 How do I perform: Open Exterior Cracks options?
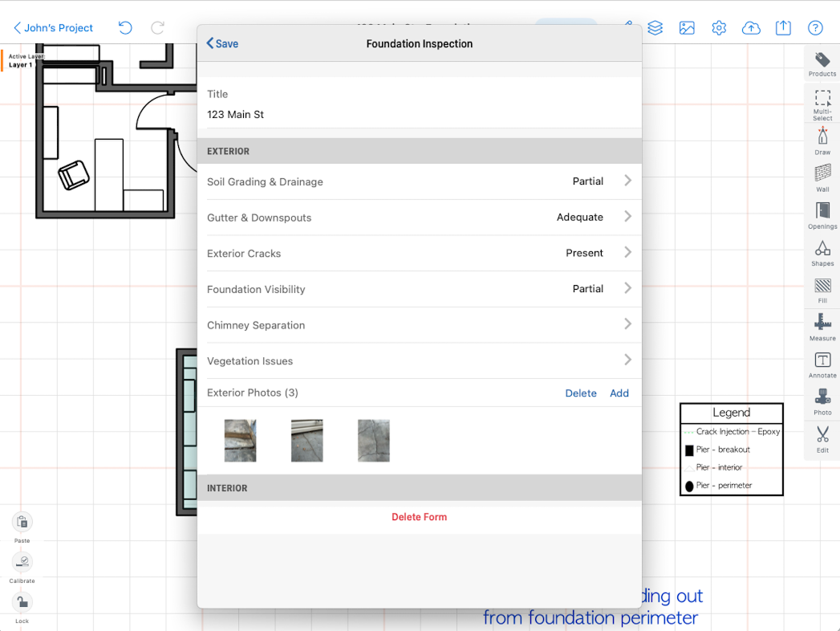[419, 253]
